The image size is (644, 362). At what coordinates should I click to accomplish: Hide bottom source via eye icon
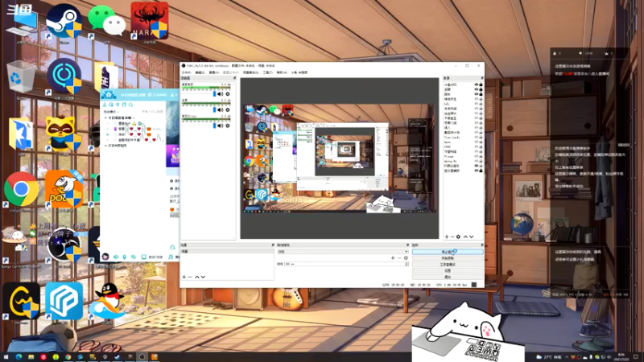(x=477, y=171)
